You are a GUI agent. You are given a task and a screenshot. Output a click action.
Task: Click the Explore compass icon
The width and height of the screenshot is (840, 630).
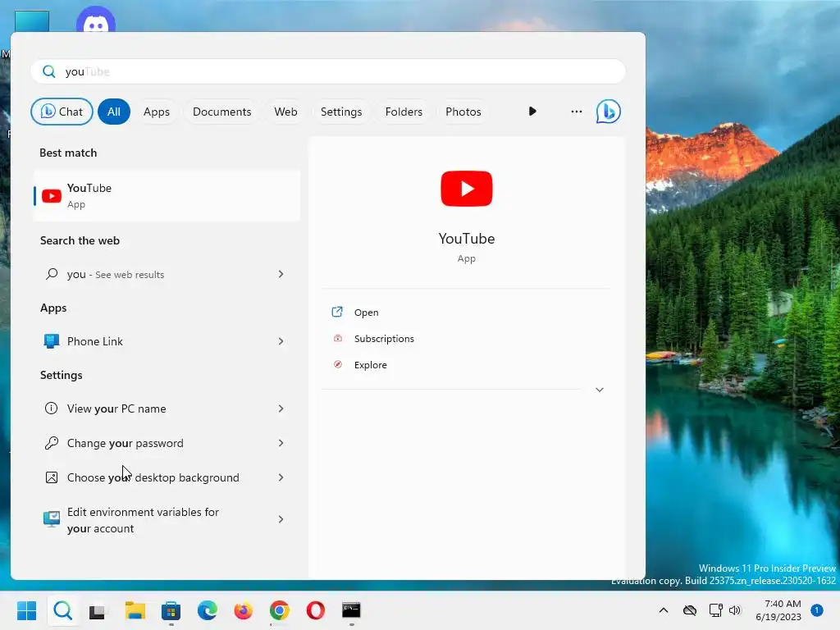337,364
